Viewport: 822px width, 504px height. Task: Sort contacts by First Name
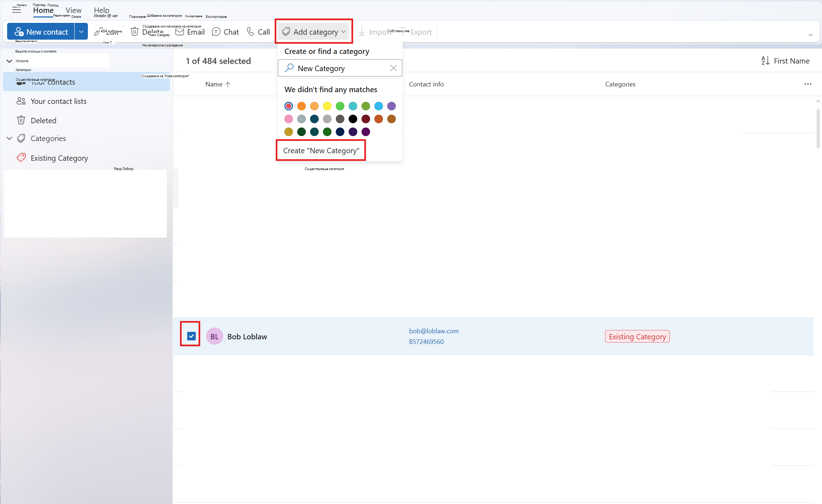(x=785, y=61)
